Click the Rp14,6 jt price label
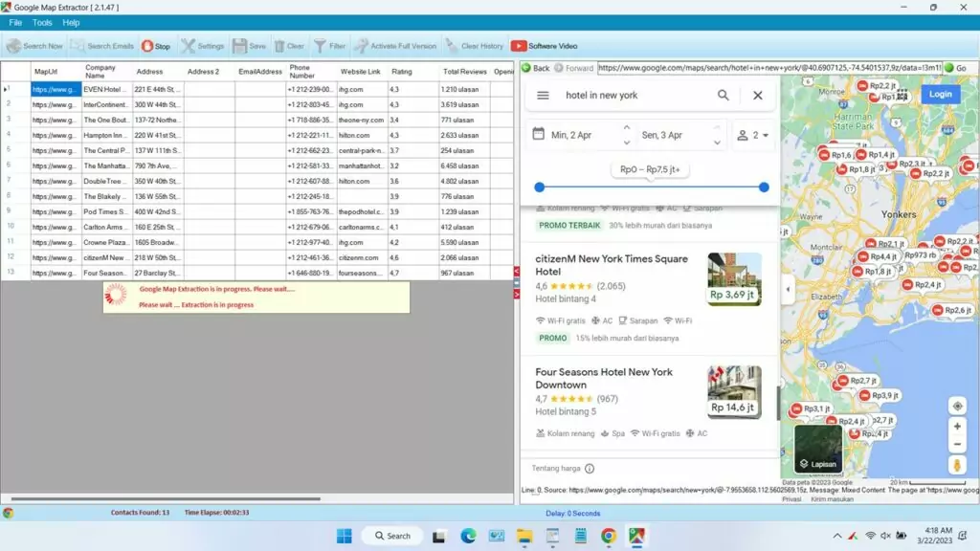 coord(733,408)
